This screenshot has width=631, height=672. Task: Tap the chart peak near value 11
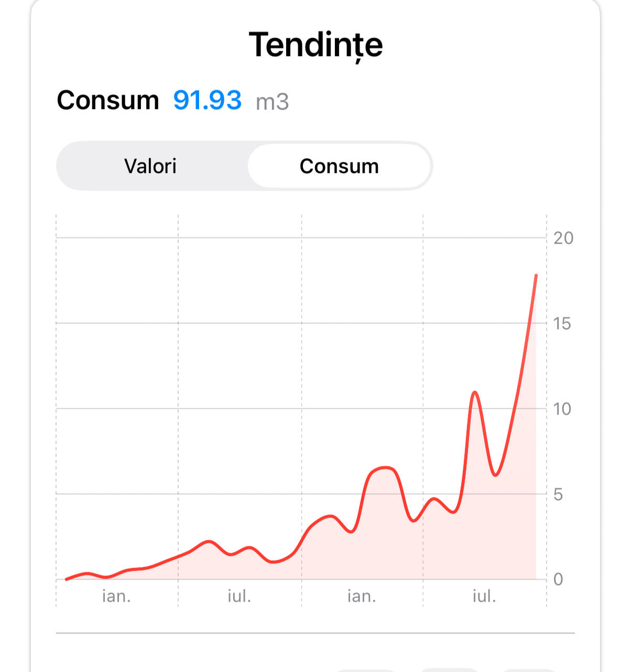coord(474,392)
